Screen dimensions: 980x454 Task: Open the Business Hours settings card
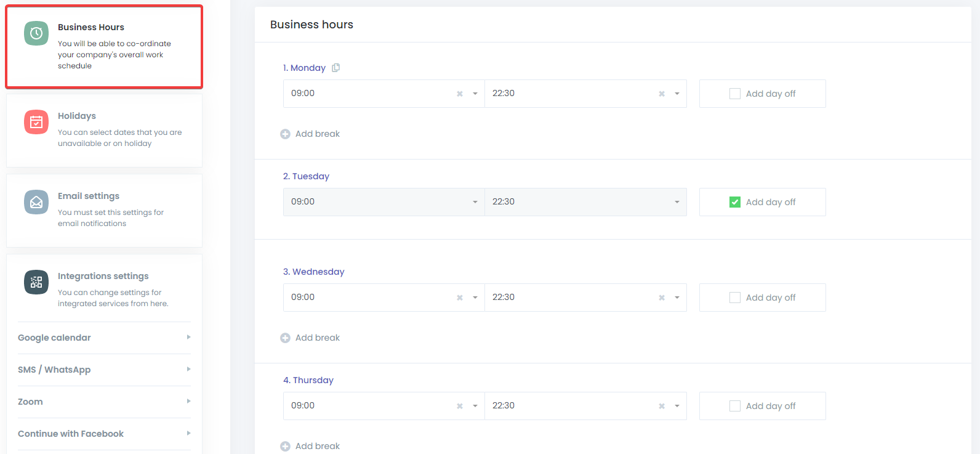pyautogui.click(x=104, y=47)
